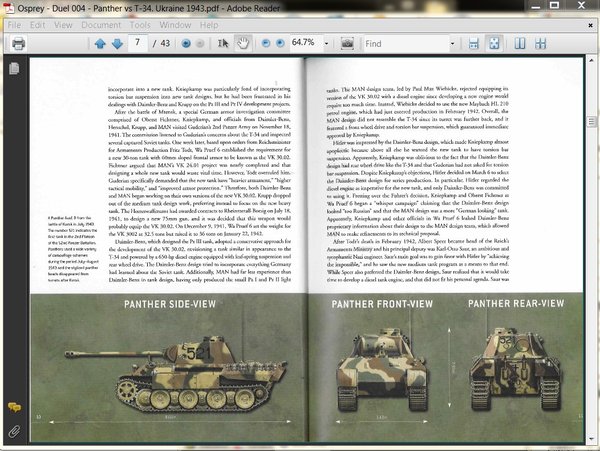Go to previous page with up arrow
This screenshot has width=600, height=451.
[100, 44]
